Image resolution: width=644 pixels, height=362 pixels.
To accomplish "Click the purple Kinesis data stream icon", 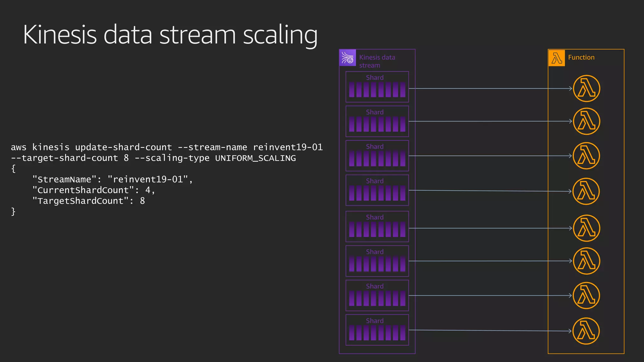I will point(347,58).
